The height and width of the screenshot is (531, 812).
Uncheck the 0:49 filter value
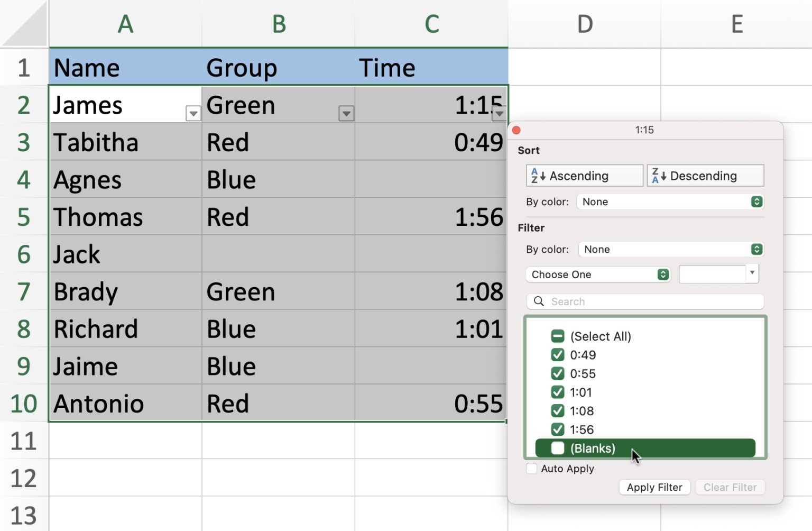pyautogui.click(x=557, y=355)
